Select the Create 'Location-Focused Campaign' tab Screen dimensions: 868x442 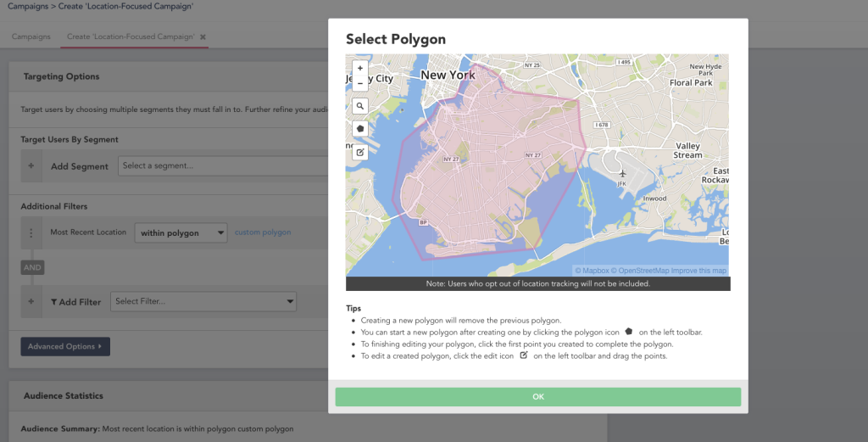point(131,37)
